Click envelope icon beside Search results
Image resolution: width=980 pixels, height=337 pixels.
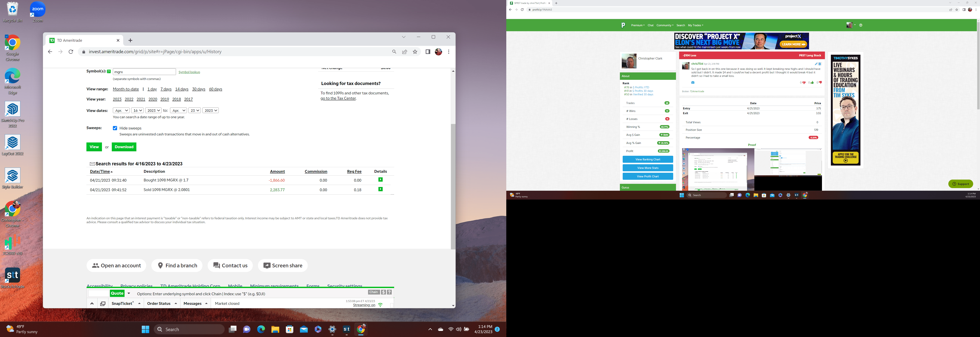92,164
